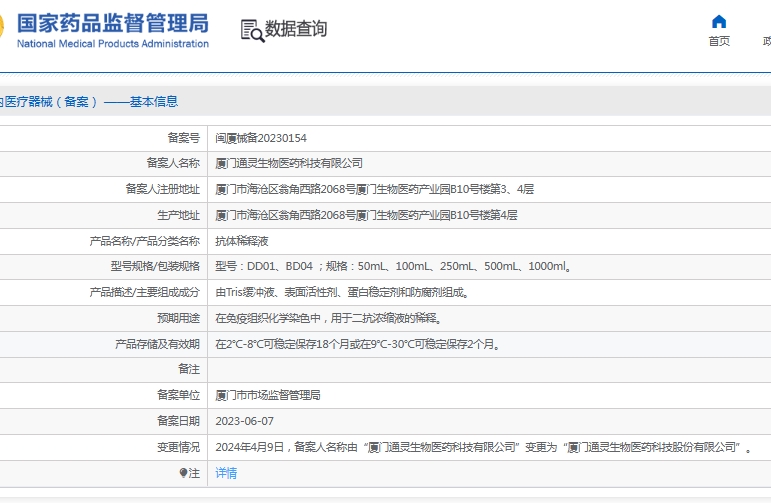
Task: Select product description starting 由Tris缓冲液
Action: click(x=343, y=293)
